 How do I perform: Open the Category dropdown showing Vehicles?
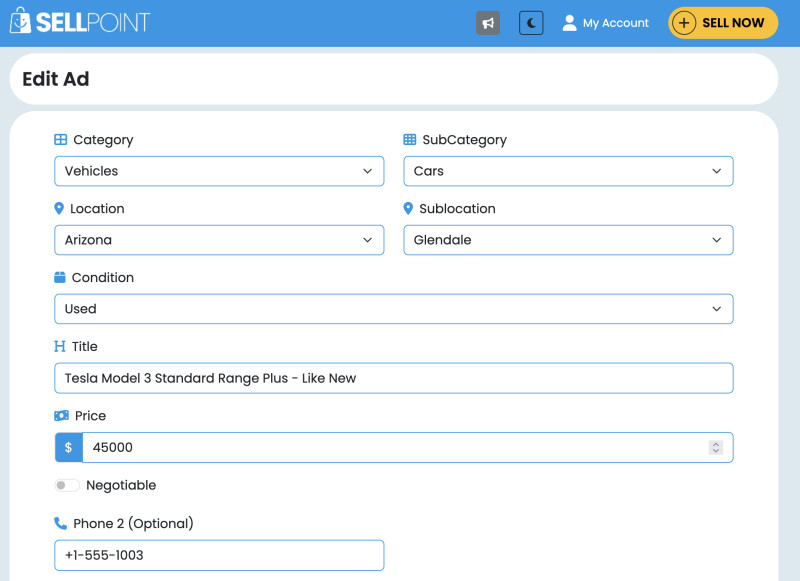[219, 171]
